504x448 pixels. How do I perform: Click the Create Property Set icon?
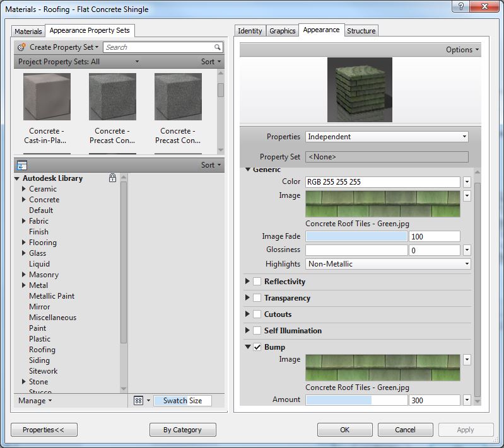(x=22, y=47)
